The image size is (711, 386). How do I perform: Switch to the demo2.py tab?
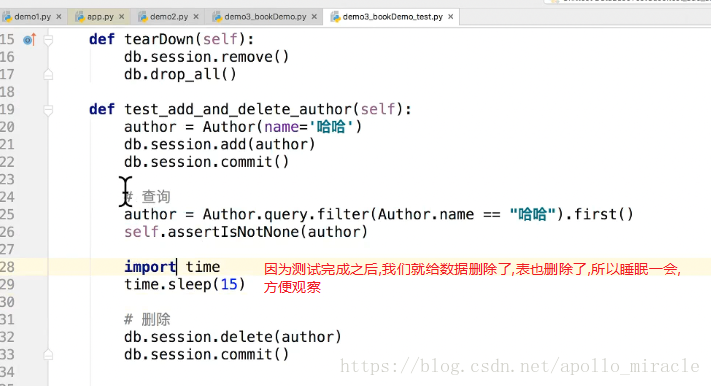pos(169,17)
